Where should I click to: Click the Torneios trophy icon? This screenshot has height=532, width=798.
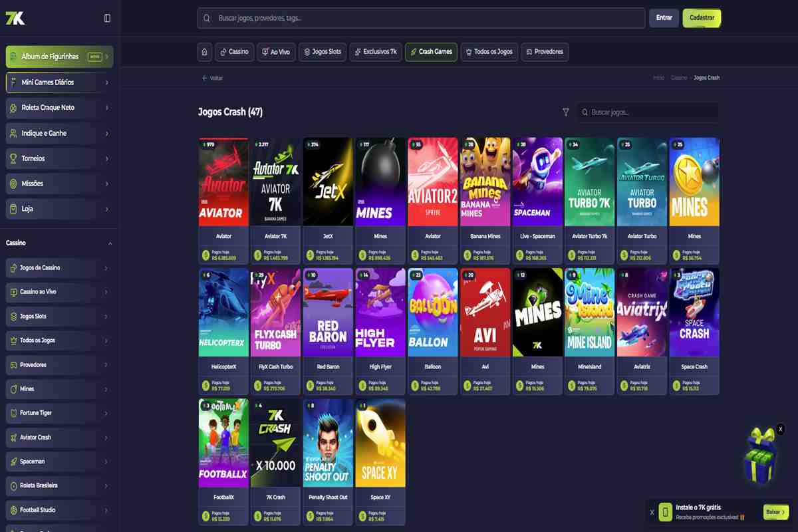(13, 158)
